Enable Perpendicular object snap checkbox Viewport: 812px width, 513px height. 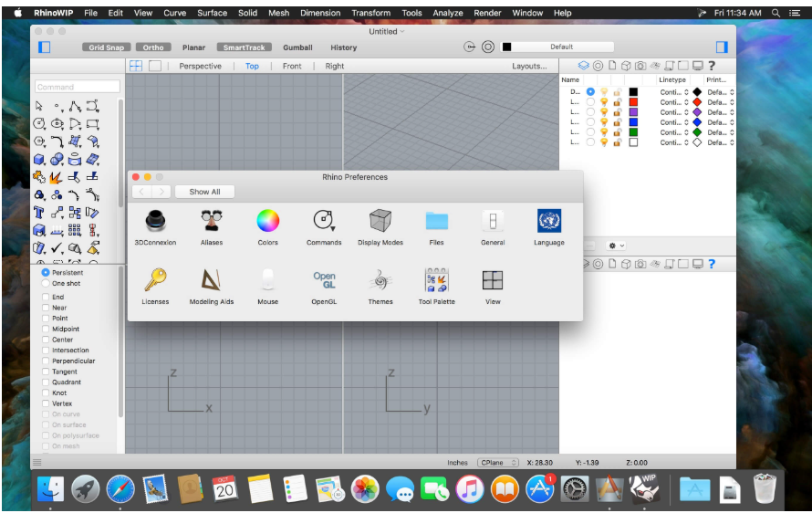tap(46, 361)
